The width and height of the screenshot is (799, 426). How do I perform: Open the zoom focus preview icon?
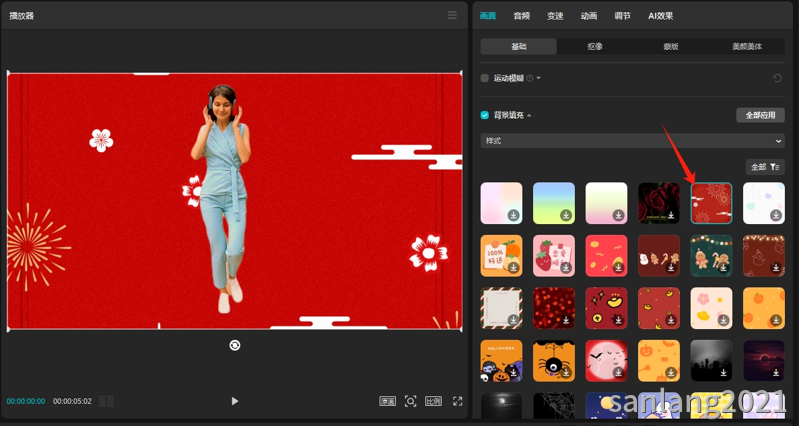click(410, 401)
